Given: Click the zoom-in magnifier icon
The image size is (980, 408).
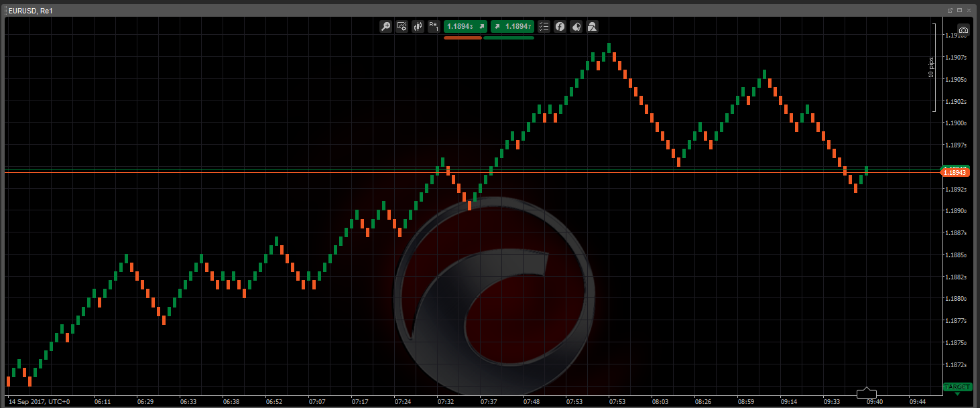Looking at the screenshot, I should coord(385,27).
